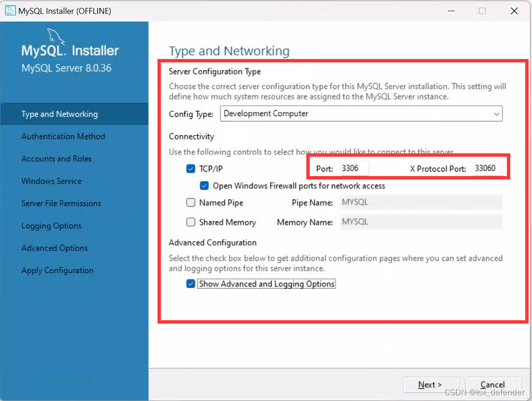Click the Pipe Name field
This screenshot has width=532, height=401.
pos(421,202)
